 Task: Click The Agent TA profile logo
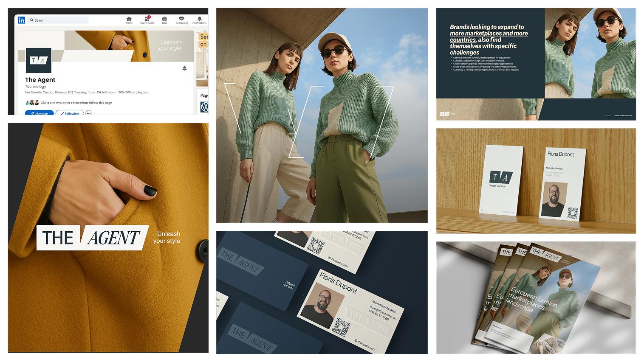(x=39, y=60)
